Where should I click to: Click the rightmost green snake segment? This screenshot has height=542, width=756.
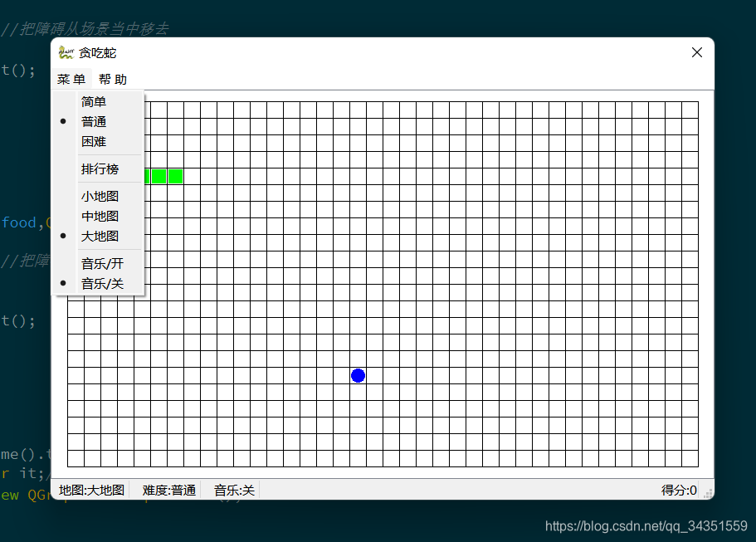pyautogui.click(x=175, y=177)
